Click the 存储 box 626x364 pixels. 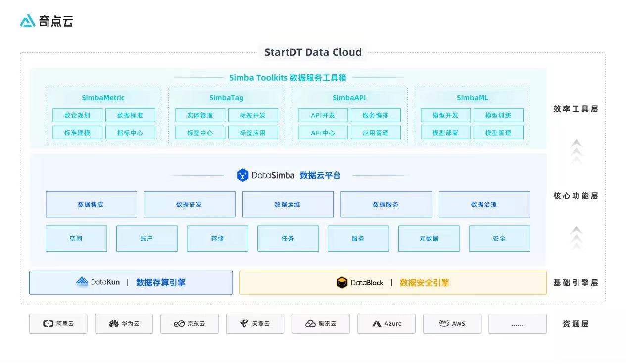(x=217, y=238)
